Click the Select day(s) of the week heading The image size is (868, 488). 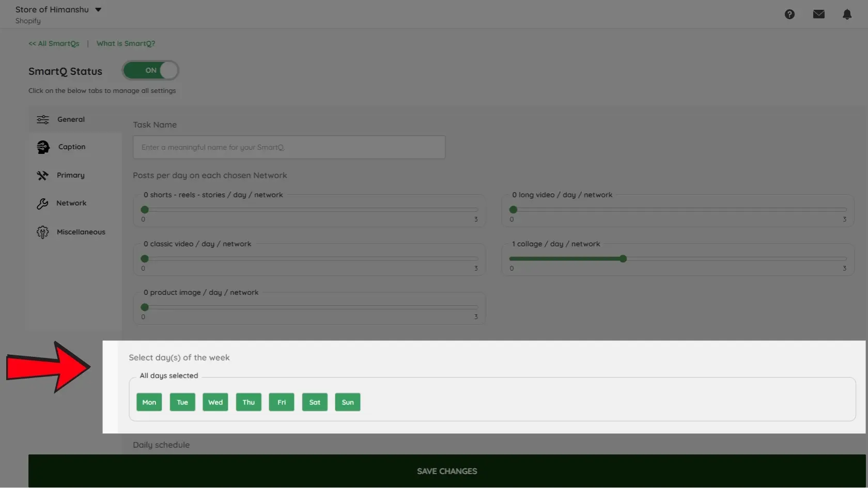(x=179, y=358)
